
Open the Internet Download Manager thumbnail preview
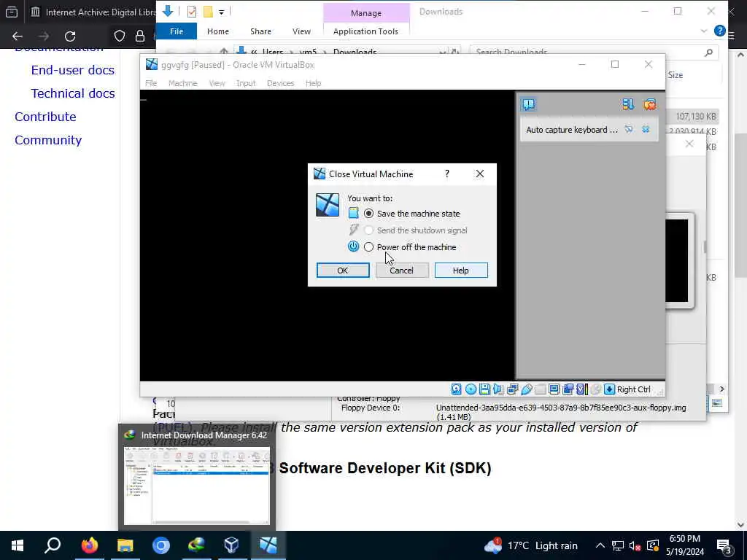[x=197, y=477]
